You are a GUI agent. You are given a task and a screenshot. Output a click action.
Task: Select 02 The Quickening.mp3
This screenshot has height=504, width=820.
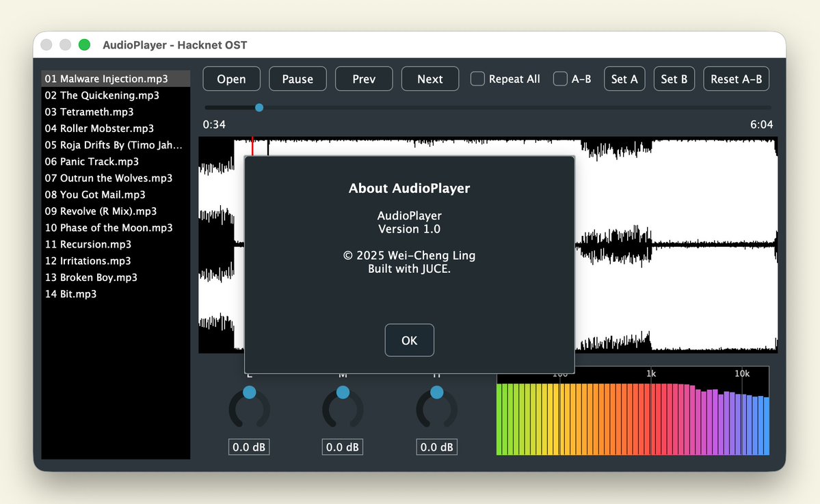tap(116, 95)
